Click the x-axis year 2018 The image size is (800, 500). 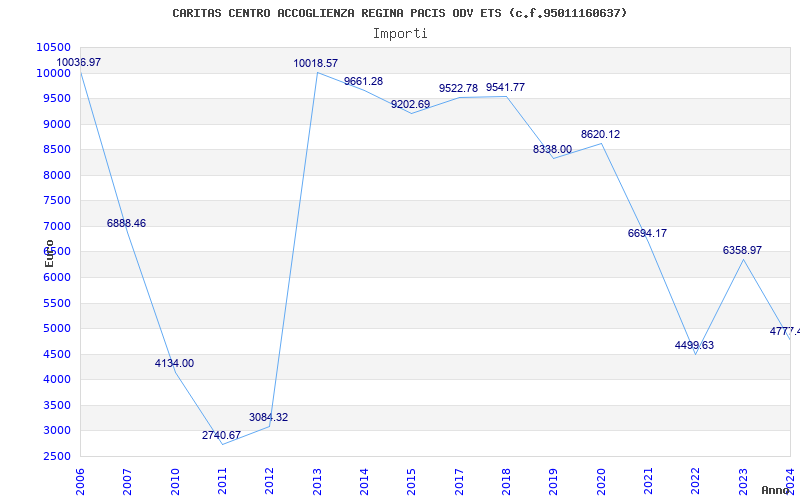point(507,482)
